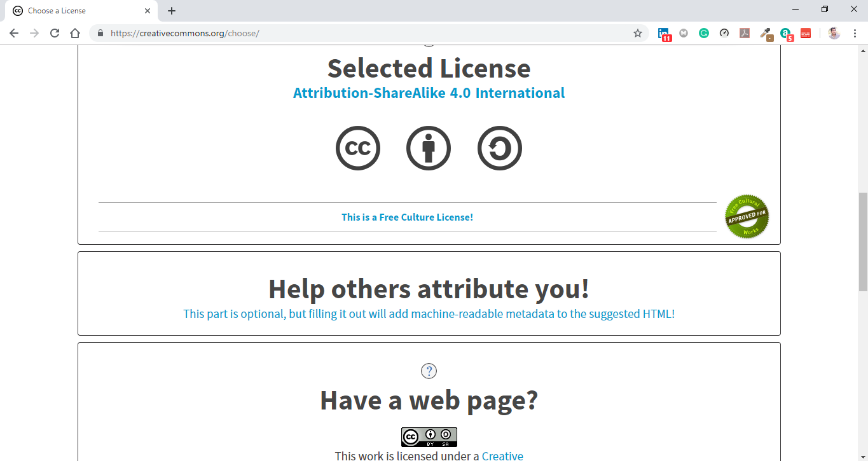Screen dimensions: 868x461
Task: Go to the browser home page
Action: pyautogui.click(x=75, y=33)
